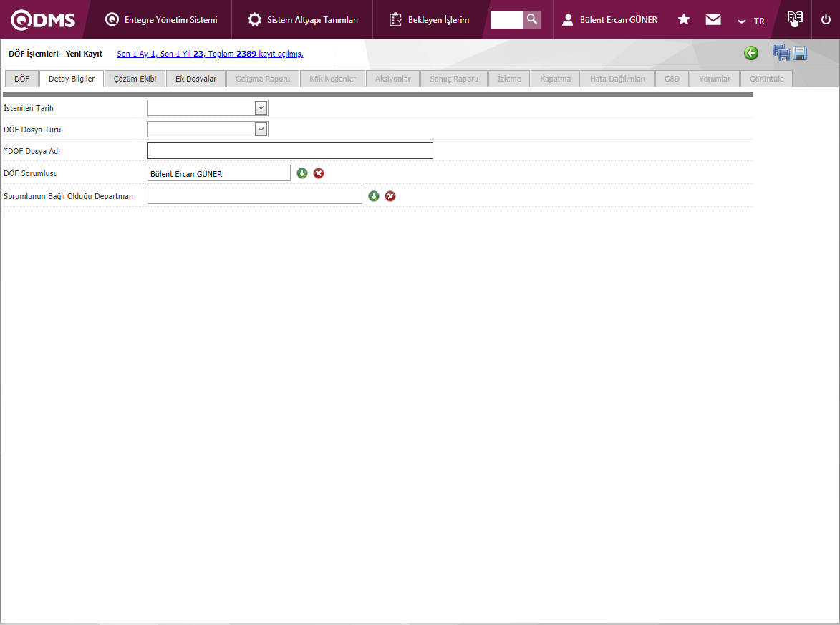Open the record count statistics link
Screen dimensions: 840x625
click(210, 54)
